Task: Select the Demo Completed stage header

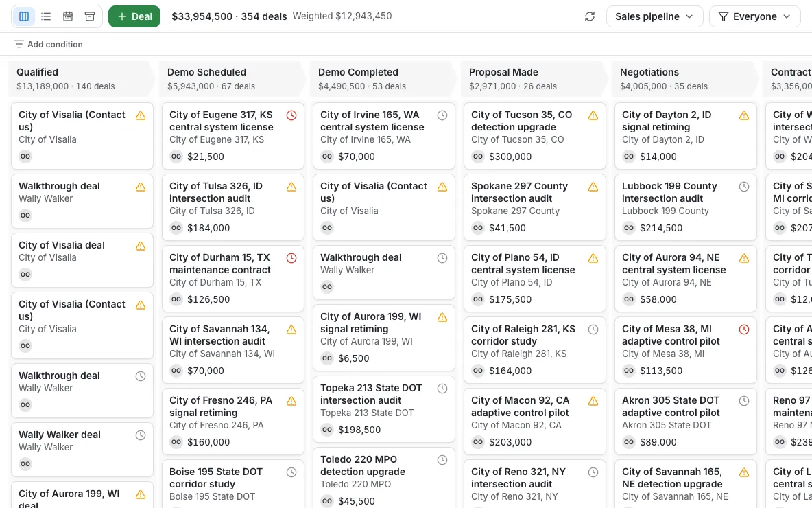Action: (x=383, y=79)
